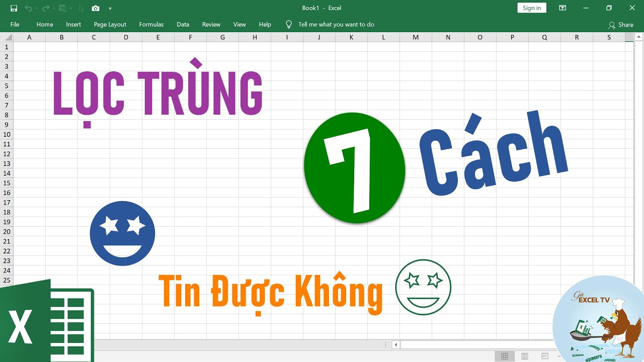This screenshot has height=362, width=644.
Task: Open the Undo history dropdown arrow
Action: [36, 8]
